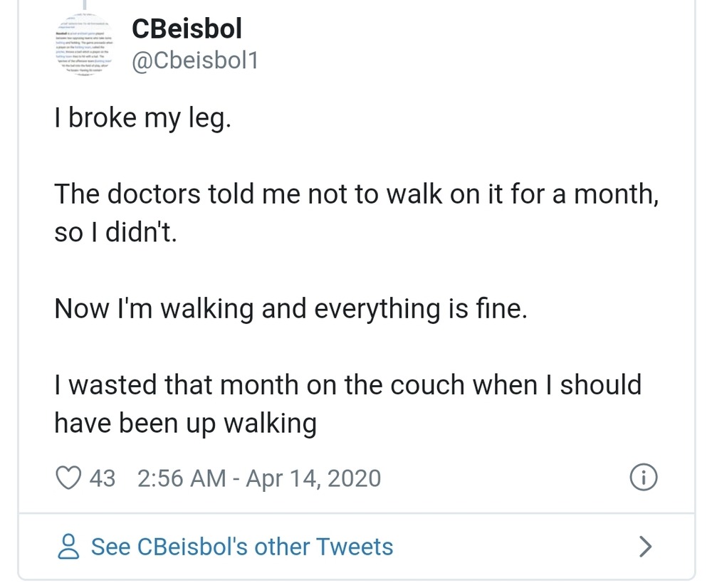
Task: Click the line starting "The doctors told me"
Action: [356, 194]
